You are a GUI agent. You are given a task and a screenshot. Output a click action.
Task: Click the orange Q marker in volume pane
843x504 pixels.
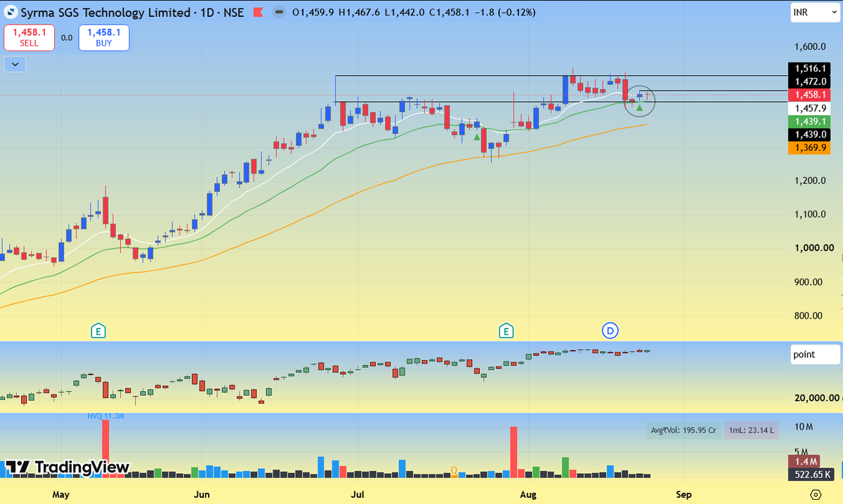pos(454,471)
